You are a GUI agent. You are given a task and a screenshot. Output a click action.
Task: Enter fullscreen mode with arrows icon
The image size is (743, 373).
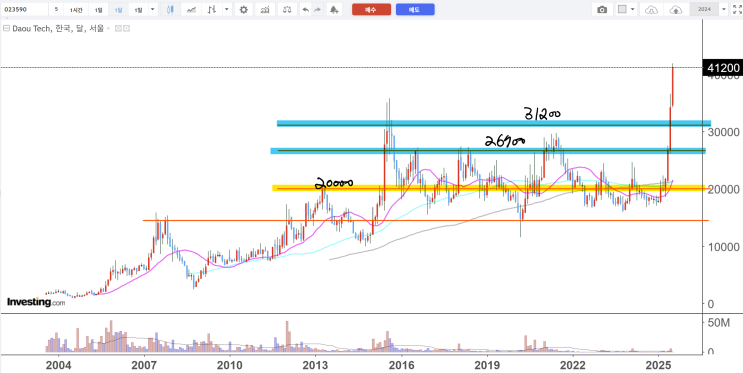(x=737, y=9)
